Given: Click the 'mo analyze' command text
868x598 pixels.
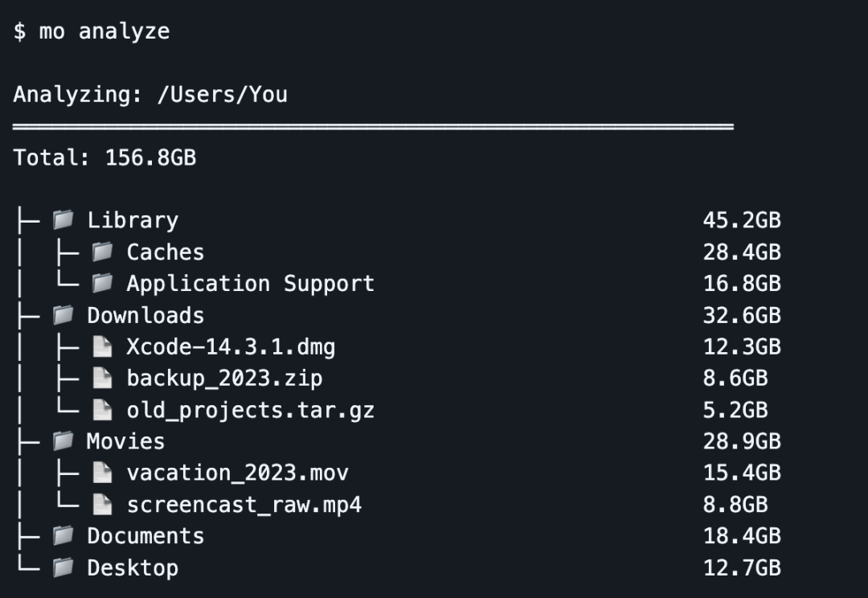Looking at the screenshot, I should coord(104,31).
